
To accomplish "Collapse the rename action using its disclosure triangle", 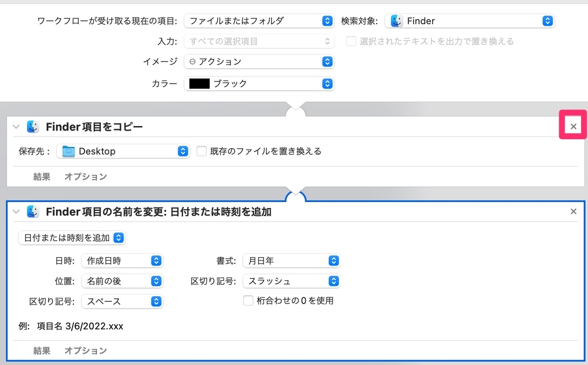I will pyautogui.click(x=15, y=211).
